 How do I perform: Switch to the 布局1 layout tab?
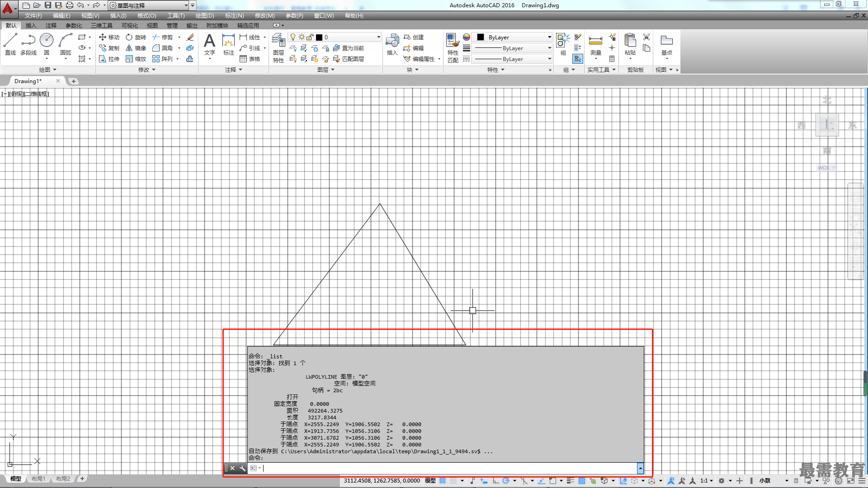coord(38,479)
